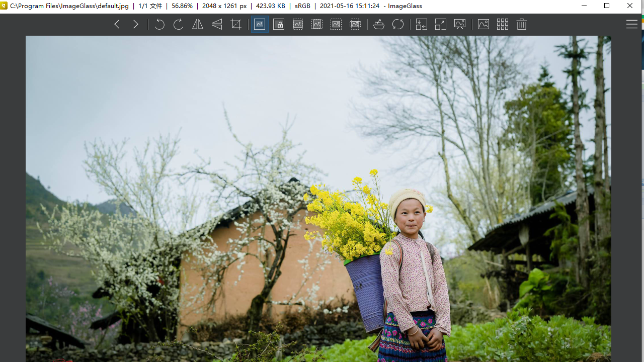Toggle the checkerboard background grid
Screen dimensions: 644x362
[x=502, y=24]
